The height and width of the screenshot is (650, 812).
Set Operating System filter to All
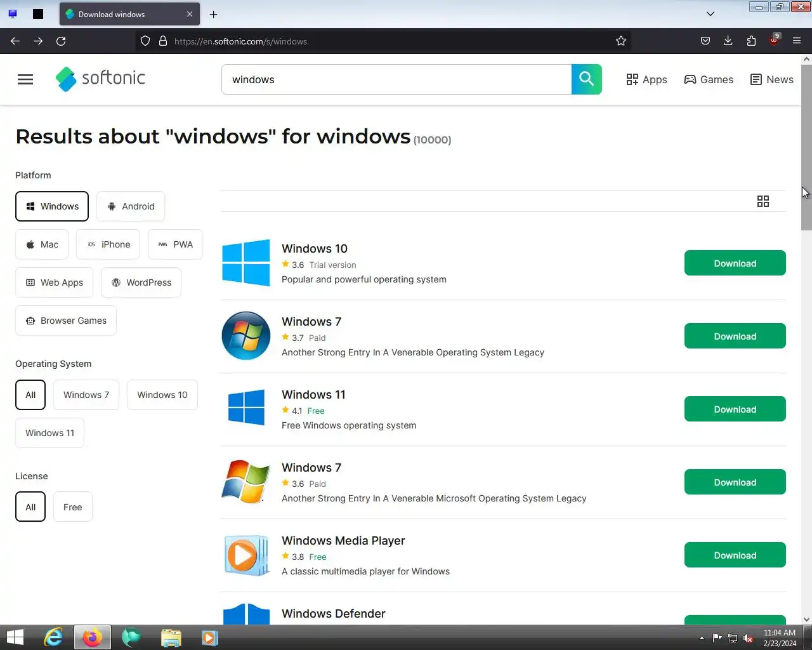coord(30,395)
